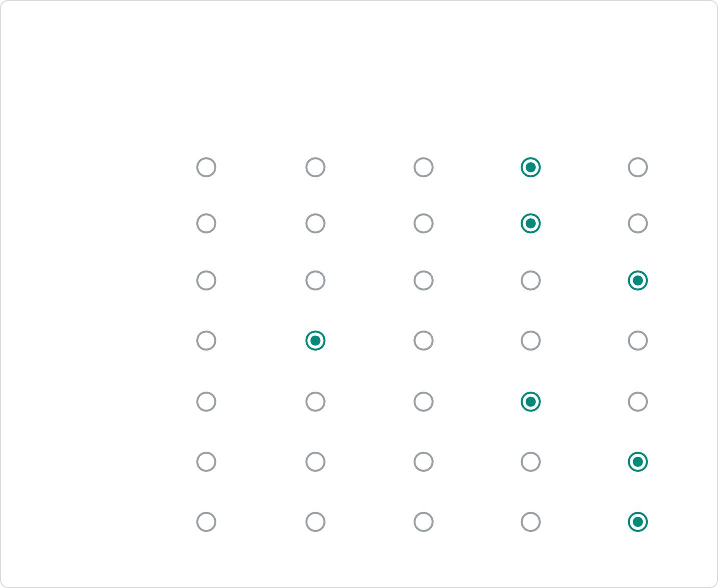Click the selected radio in first row
This screenshot has height=588, width=718.
tap(530, 167)
